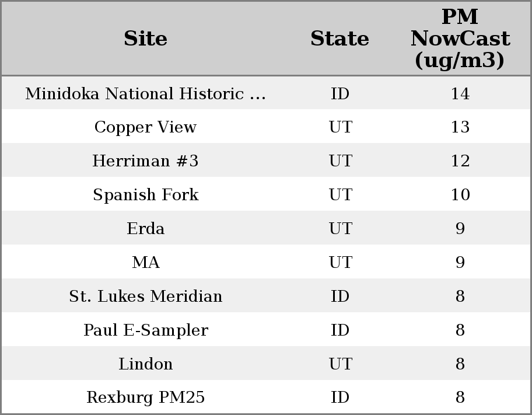The image size is (532, 415).
Task: Select the Erda site cell
Action: pos(145,229)
